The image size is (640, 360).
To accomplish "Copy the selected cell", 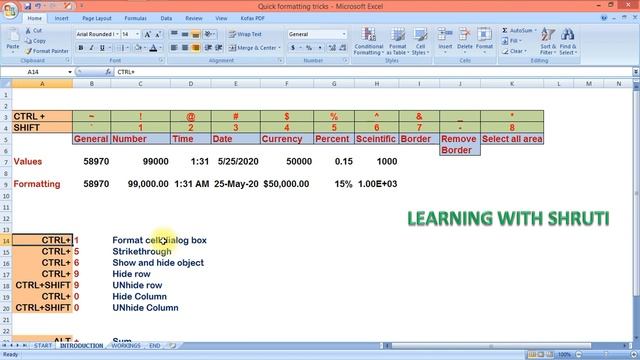I will coord(35,41).
